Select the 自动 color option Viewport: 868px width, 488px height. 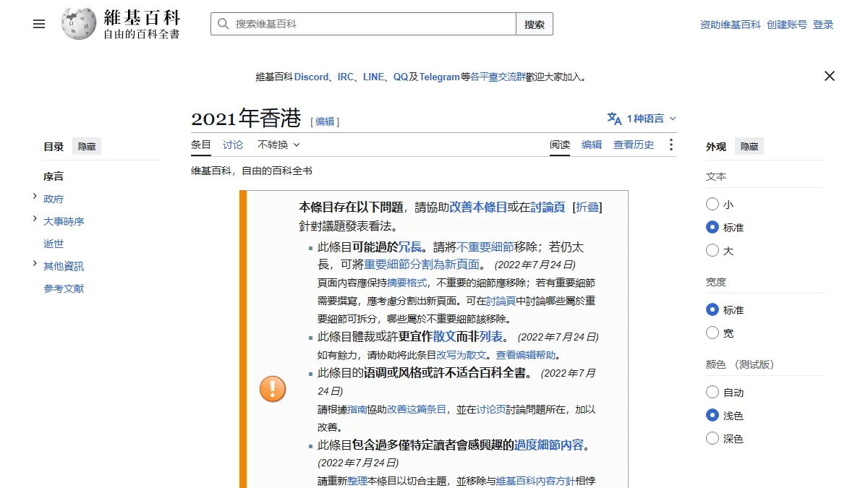[712, 392]
